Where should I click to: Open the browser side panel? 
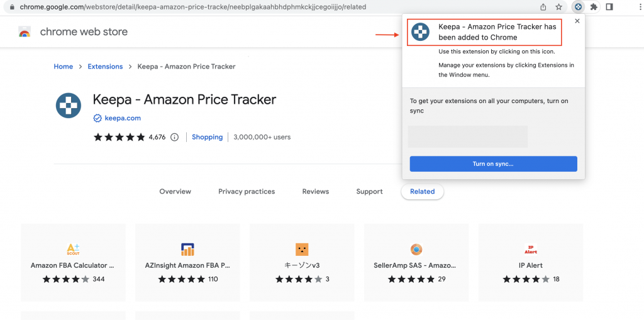coord(609,7)
